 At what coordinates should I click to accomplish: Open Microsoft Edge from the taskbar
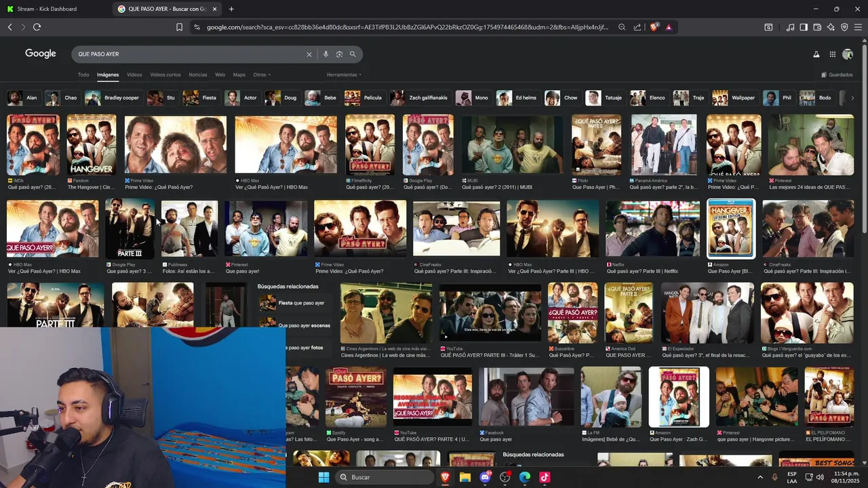[525, 477]
